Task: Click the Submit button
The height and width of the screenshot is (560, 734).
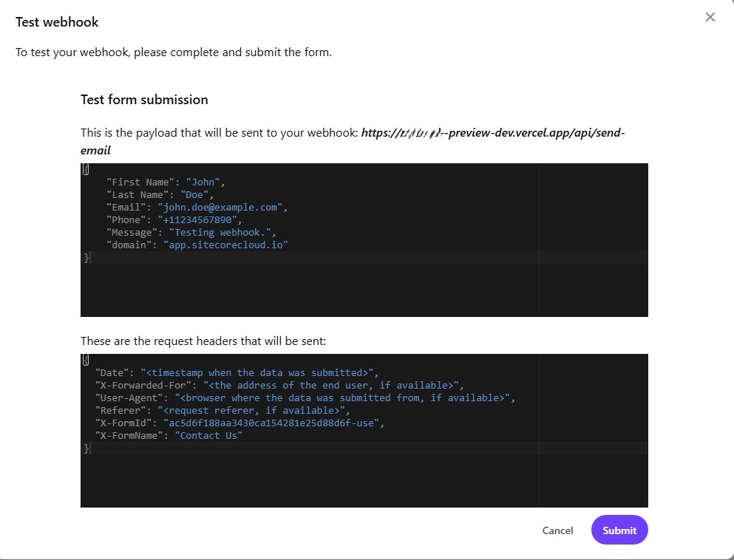Action: [x=619, y=530]
